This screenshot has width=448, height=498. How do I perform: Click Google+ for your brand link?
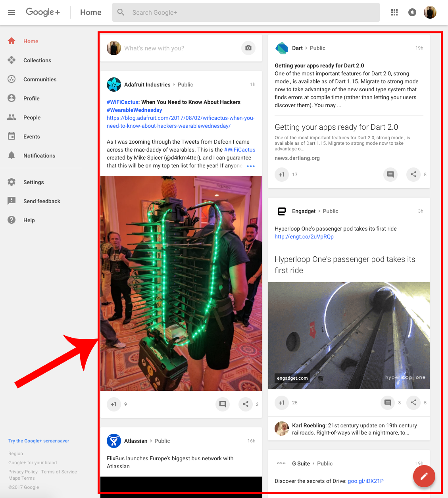[33, 463]
